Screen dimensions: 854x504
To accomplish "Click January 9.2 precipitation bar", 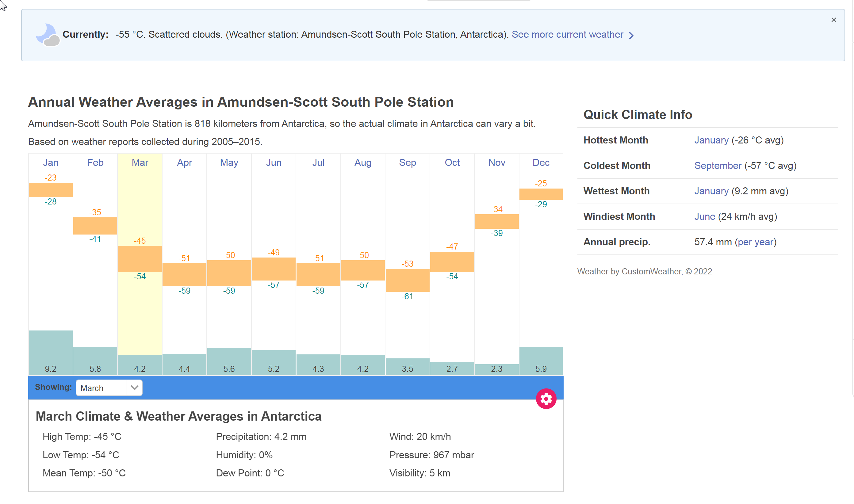I will [51, 353].
